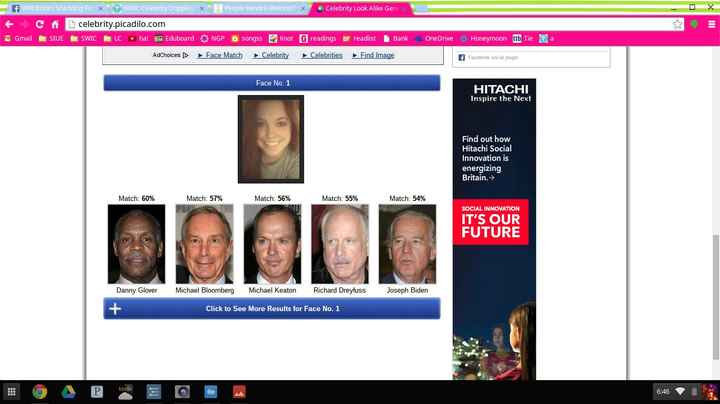Bookmark this page with the star icon
The height and width of the screenshot is (404, 720).
tap(677, 24)
